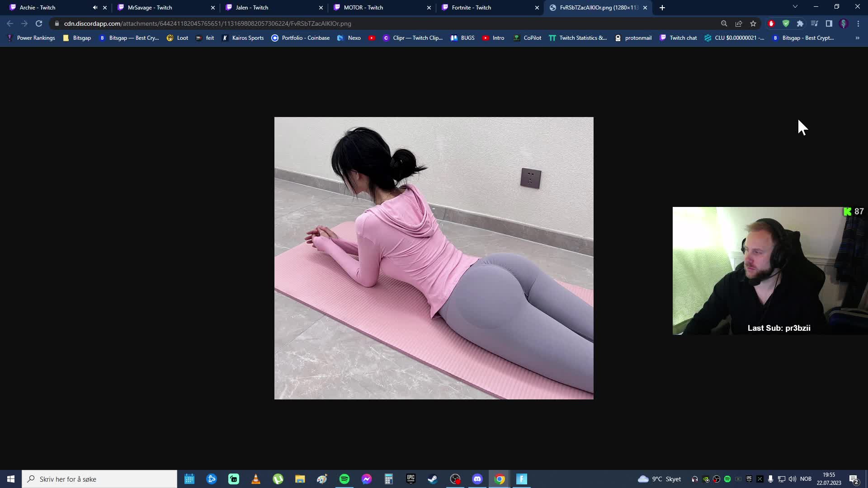868x488 pixels.
Task: Open the Chrome profile avatar
Action: (844, 23)
